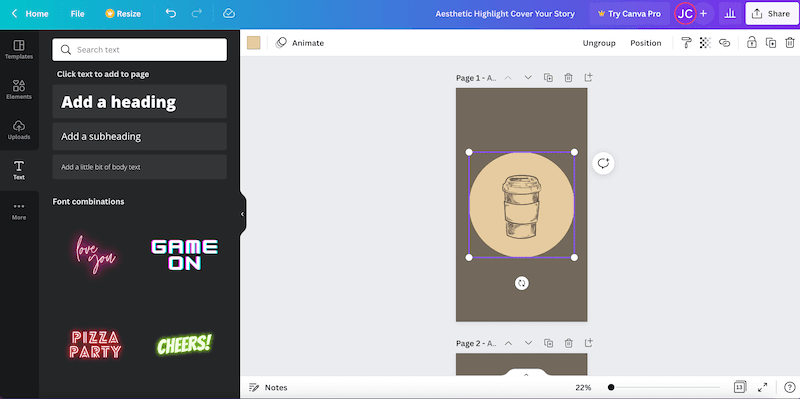Image resolution: width=800 pixels, height=399 pixels.
Task: Move Page 2 up arrow
Action: (508, 343)
